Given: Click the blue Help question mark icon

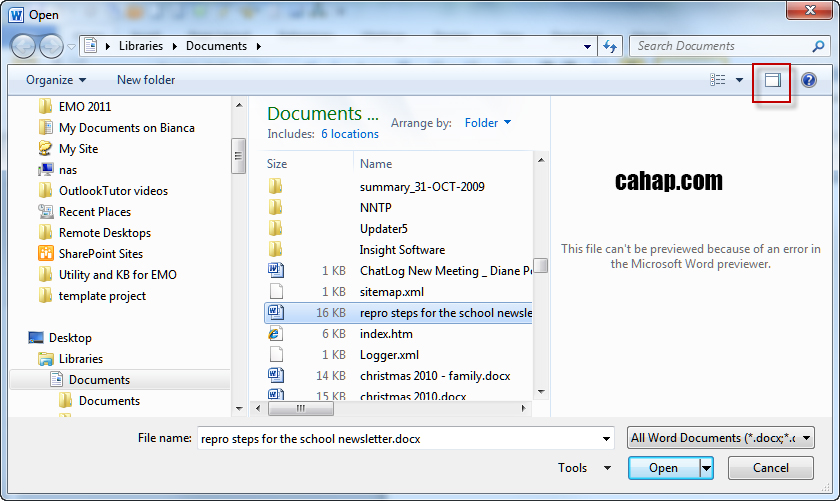Looking at the screenshot, I should pyautogui.click(x=809, y=81).
